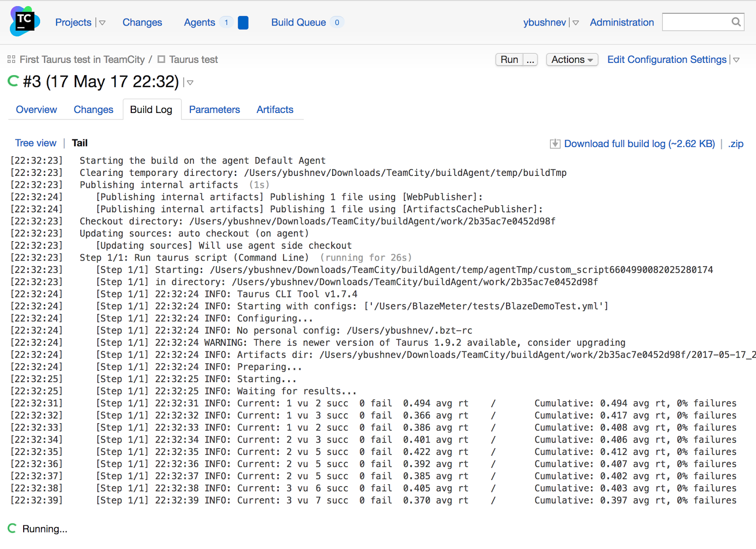
Task: Open Edit Configuration Settings link
Action: coord(667,60)
